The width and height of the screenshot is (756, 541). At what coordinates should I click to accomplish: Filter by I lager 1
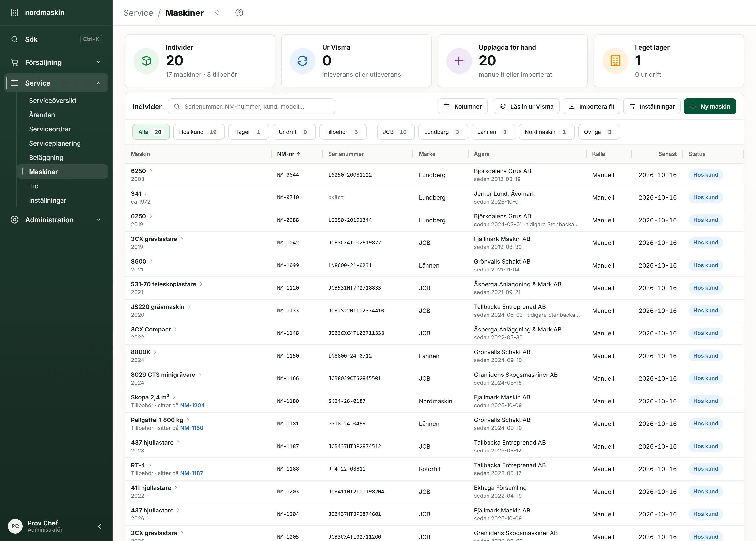point(249,132)
